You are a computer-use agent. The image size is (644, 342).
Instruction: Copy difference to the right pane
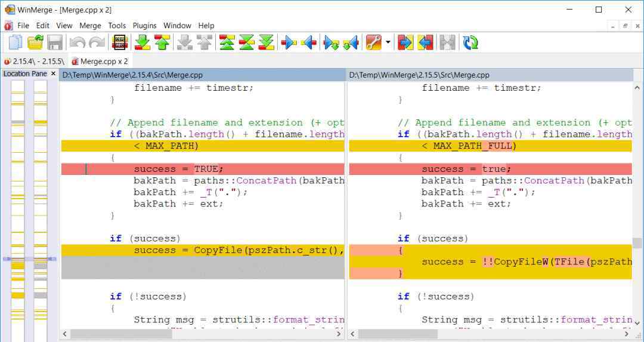[x=289, y=43]
